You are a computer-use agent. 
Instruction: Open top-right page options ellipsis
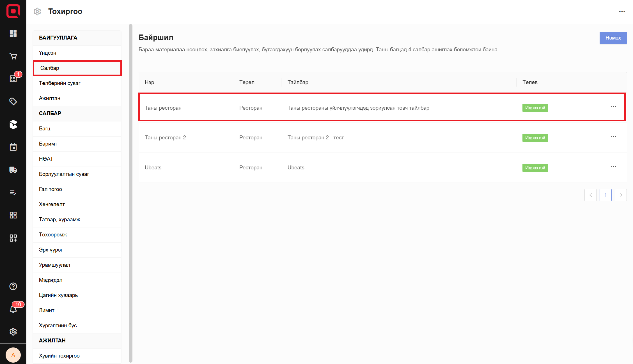click(622, 11)
